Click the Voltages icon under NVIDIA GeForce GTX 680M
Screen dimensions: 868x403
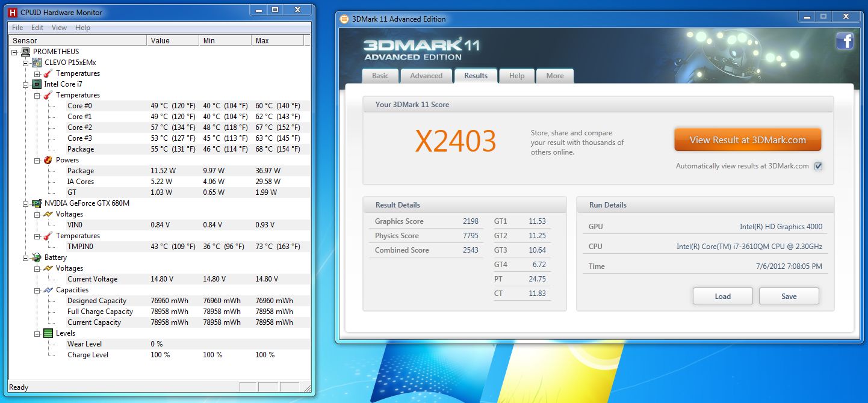click(x=48, y=214)
